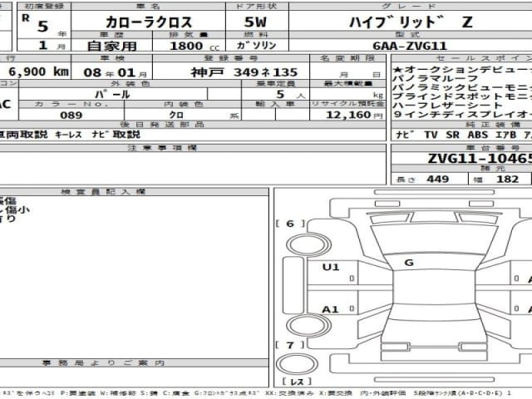The image size is (532, 399).
Task: Click the displacement value 1800 cc
Action: 195,46
